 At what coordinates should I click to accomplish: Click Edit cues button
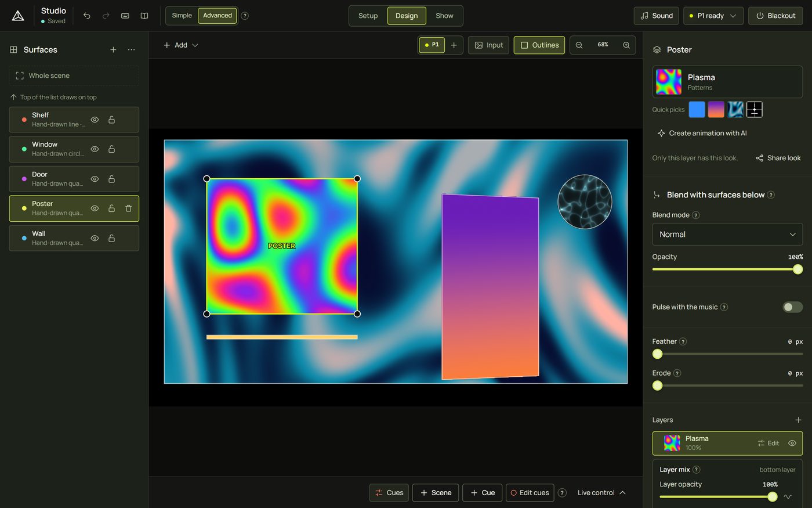[x=530, y=493]
